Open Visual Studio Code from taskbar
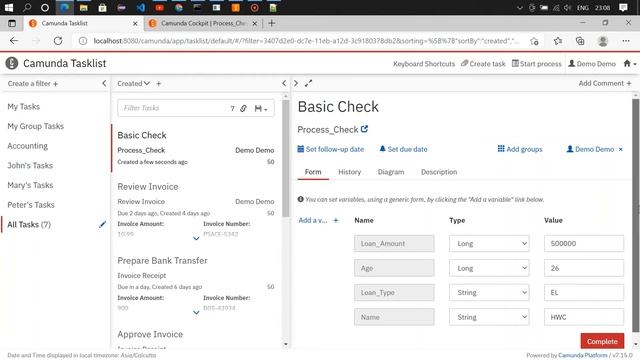The image size is (640, 360). (140, 7)
